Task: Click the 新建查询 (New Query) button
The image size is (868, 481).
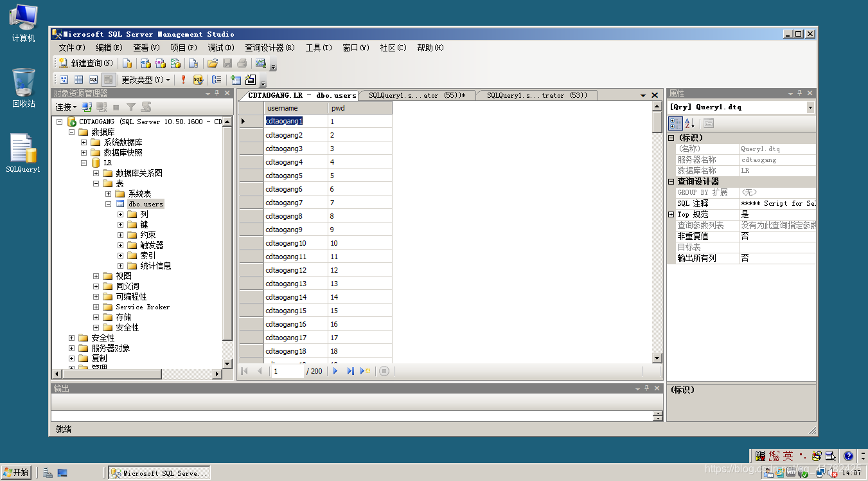Action: pyautogui.click(x=85, y=63)
